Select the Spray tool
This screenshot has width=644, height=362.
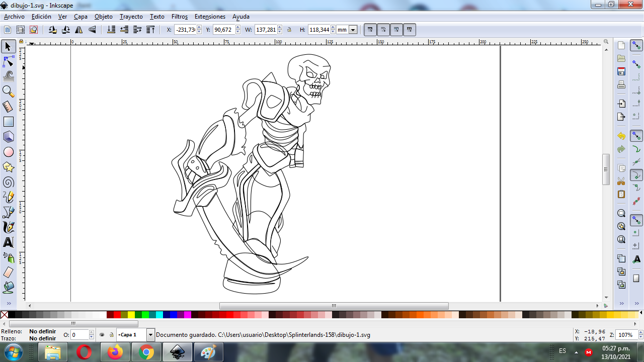(8, 257)
